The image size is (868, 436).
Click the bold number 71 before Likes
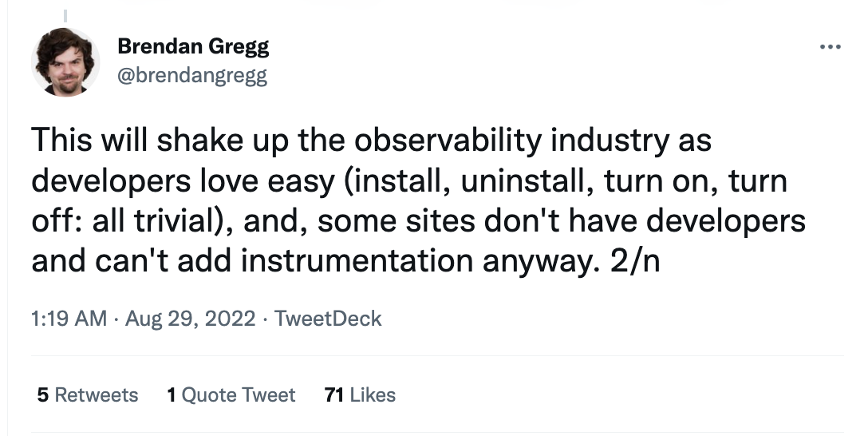pos(334,395)
